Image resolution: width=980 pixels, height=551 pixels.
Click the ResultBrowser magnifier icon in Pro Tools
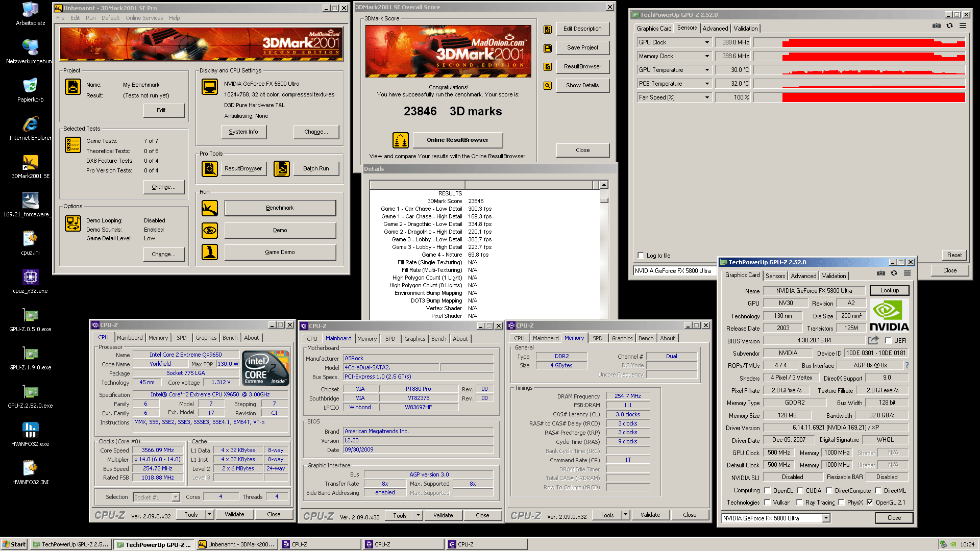click(210, 168)
